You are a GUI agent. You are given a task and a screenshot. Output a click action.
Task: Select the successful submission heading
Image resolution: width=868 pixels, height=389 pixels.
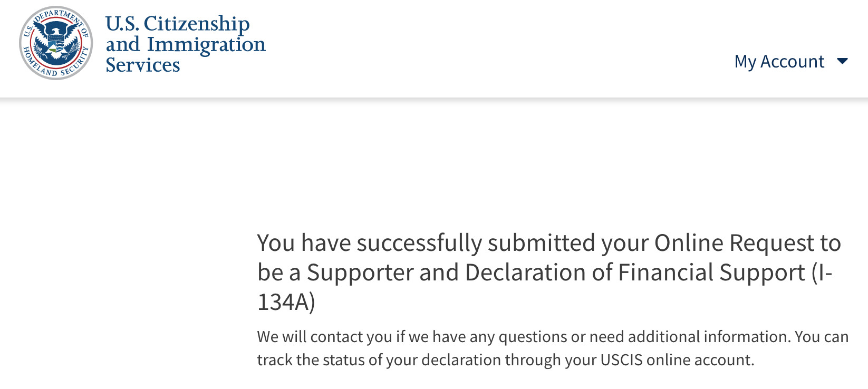tap(549, 273)
